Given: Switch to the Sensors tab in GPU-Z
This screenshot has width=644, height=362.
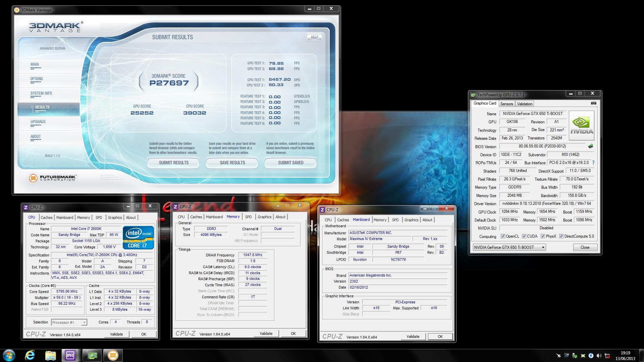Looking at the screenshot, I should [x=506, y=104].
